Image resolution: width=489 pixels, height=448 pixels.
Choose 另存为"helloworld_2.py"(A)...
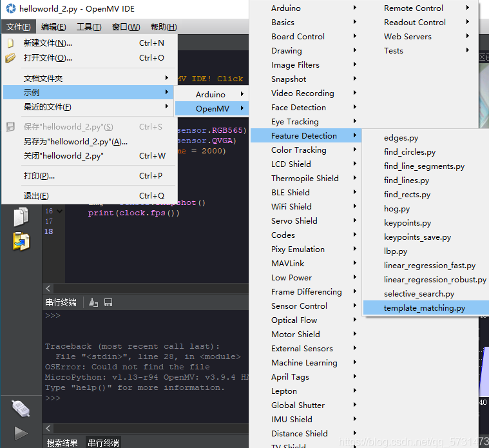click(x=89, y=142)
